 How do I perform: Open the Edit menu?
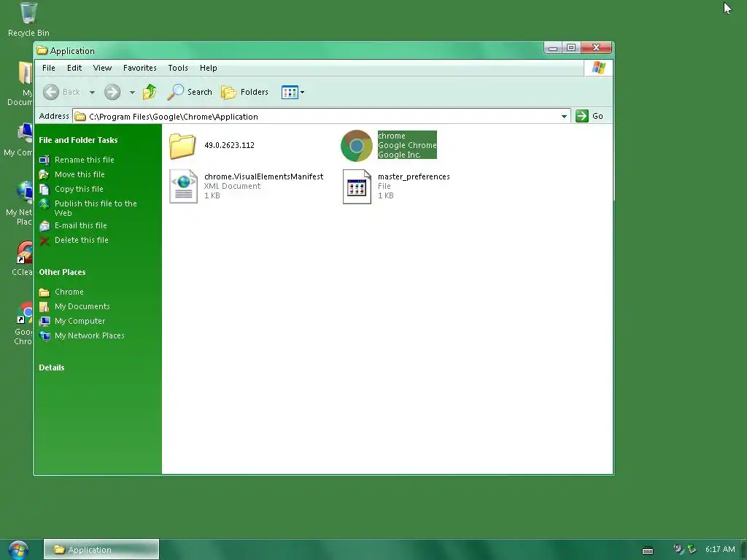(x=74, y=68)
